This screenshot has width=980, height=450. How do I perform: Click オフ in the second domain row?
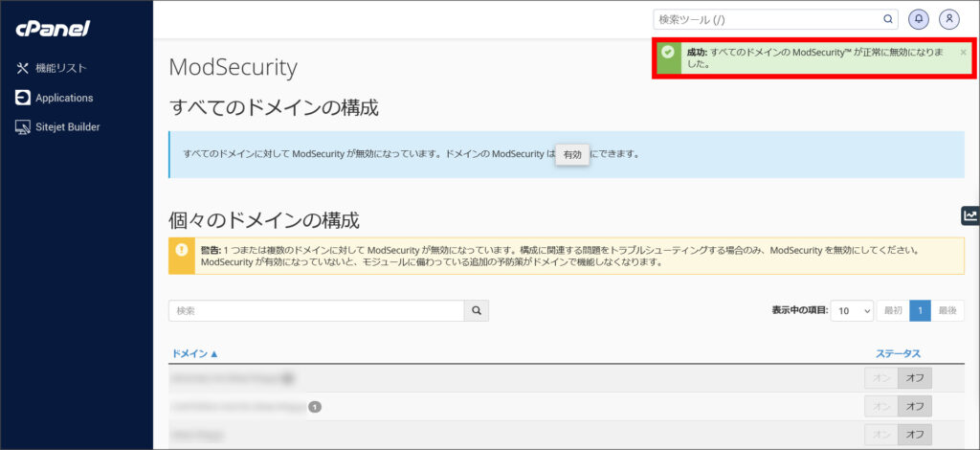(x=915, y=406)
